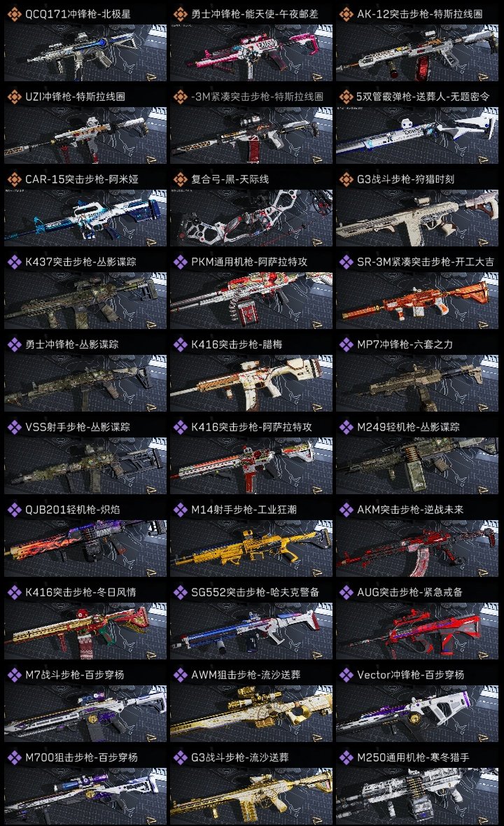Click the purple rarity icon beside AWM狙击步枪-流沙送葬
Viewport: 504px width, 826px height.
pos(180,675)
